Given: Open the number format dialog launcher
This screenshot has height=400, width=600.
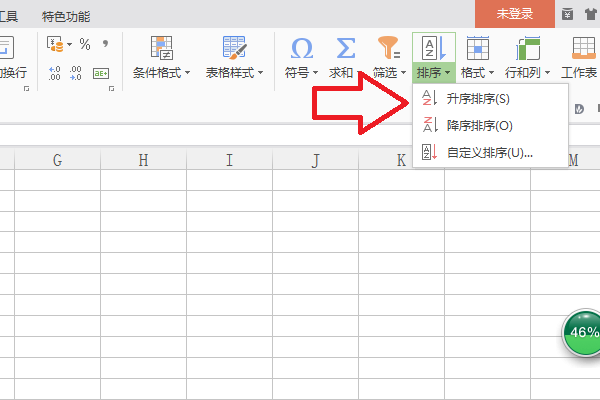Looking at the screenshot, I should tap(111, 89).
